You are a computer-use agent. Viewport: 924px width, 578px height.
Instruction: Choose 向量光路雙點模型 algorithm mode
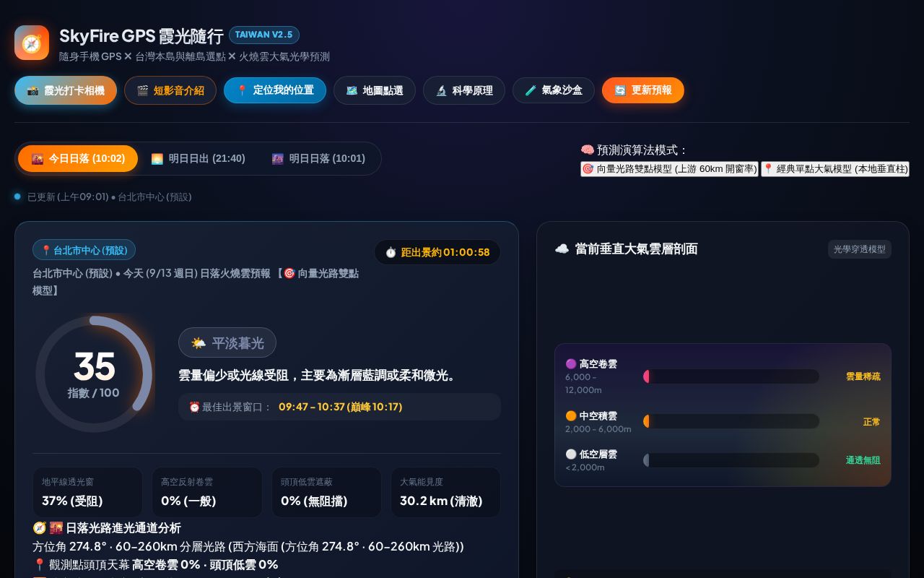tap(669, 169)
